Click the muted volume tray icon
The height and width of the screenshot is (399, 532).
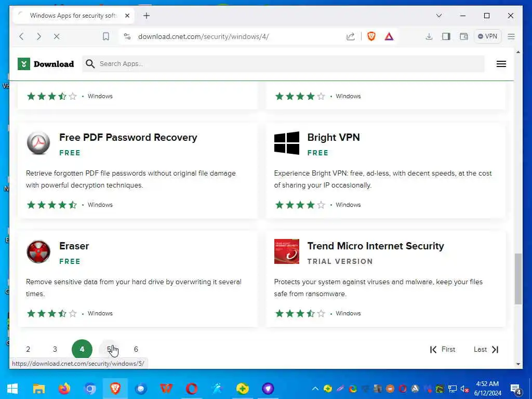464,389
